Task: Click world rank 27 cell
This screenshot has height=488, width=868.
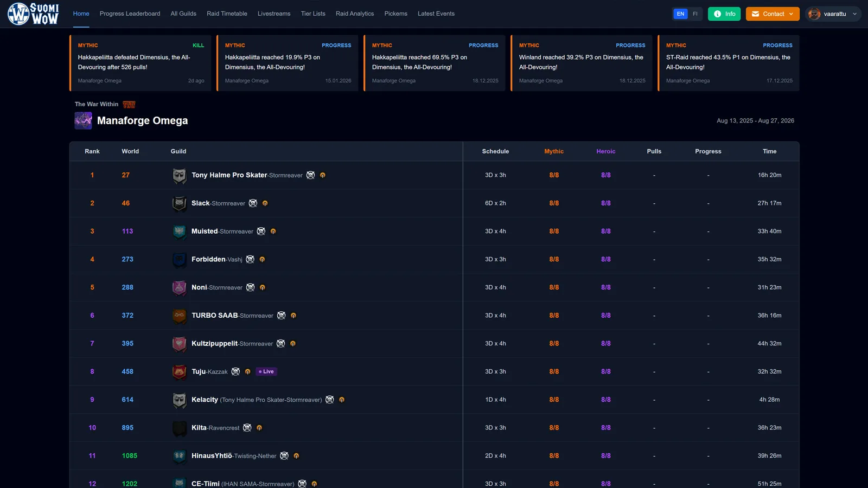Action: [126, 175]
